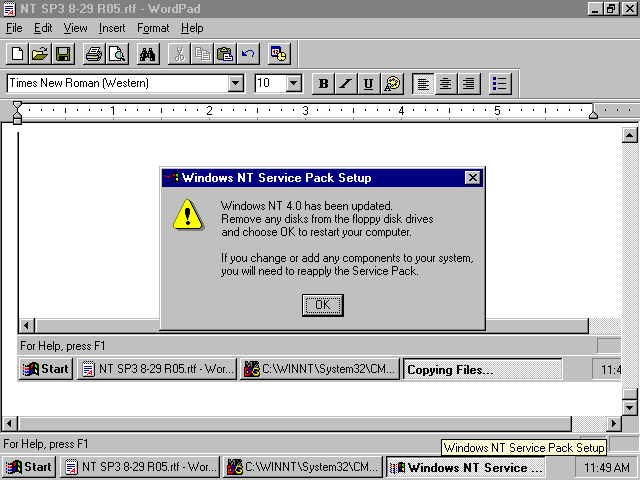
Task: Open the Format menu
Action: (x=153, y=28)
